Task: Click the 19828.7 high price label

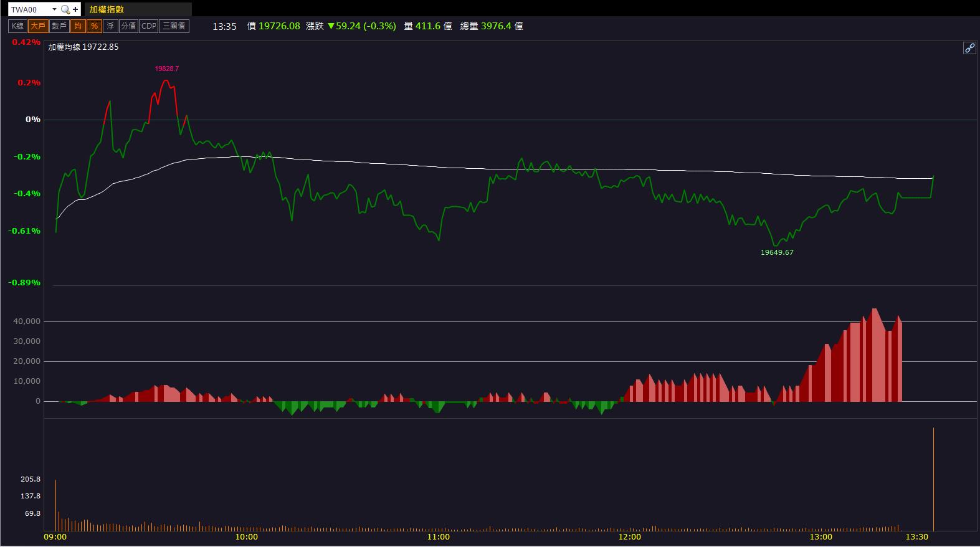Action: 167,69
